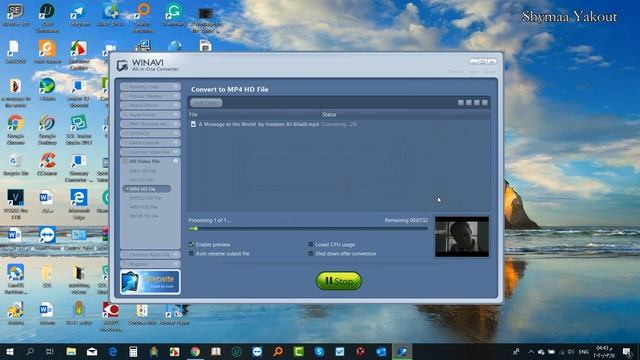The height and width of the screenshot is (360, 640).
Task: Open Microsoft Edge desktop shortcut
Action: tap(78, 204)
